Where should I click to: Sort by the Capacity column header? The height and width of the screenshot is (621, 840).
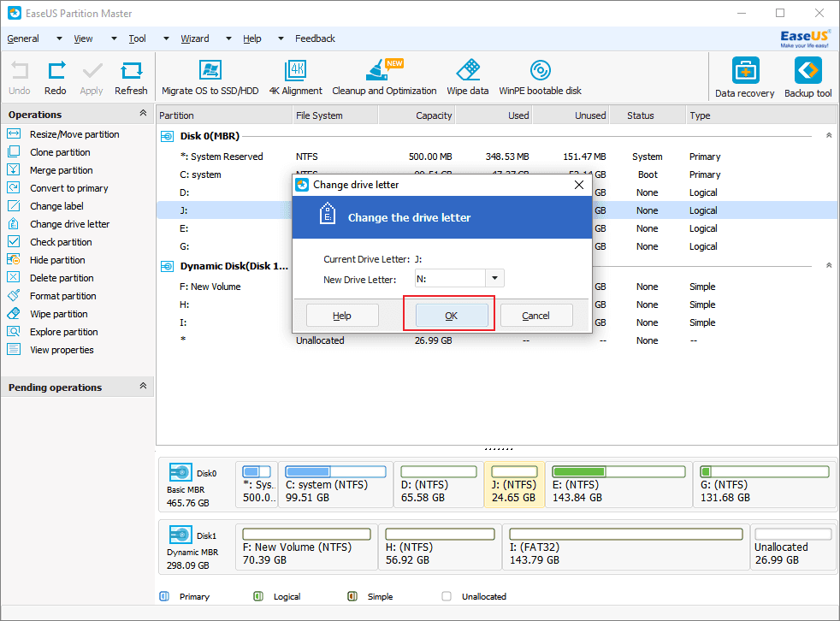417,115
